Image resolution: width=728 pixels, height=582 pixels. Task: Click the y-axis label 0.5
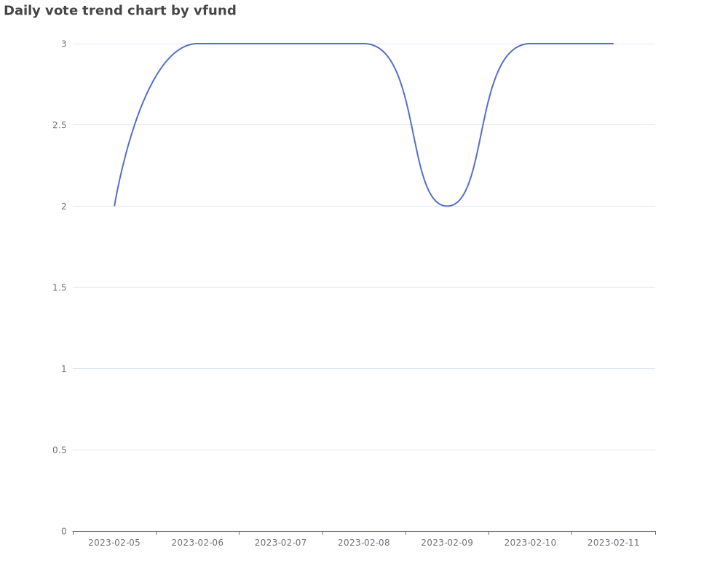60,450
